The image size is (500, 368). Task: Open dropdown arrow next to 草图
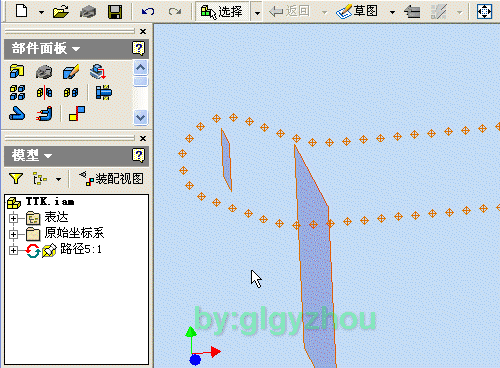(392, 12)
